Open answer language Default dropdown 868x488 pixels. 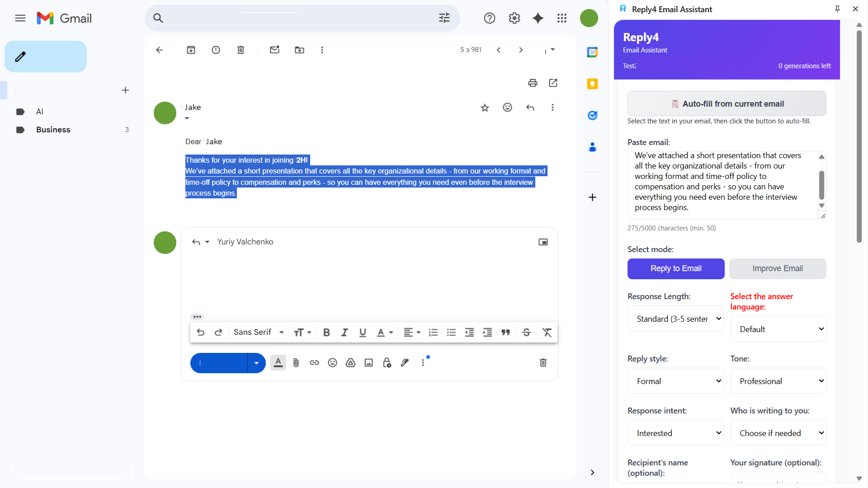pos(778,329)
